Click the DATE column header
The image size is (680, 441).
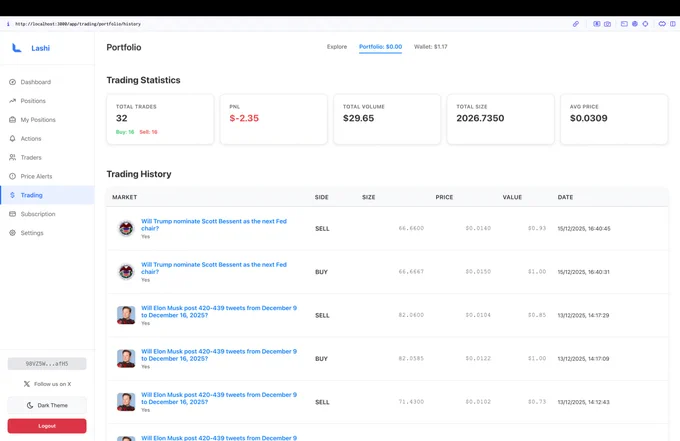(565, 197)
